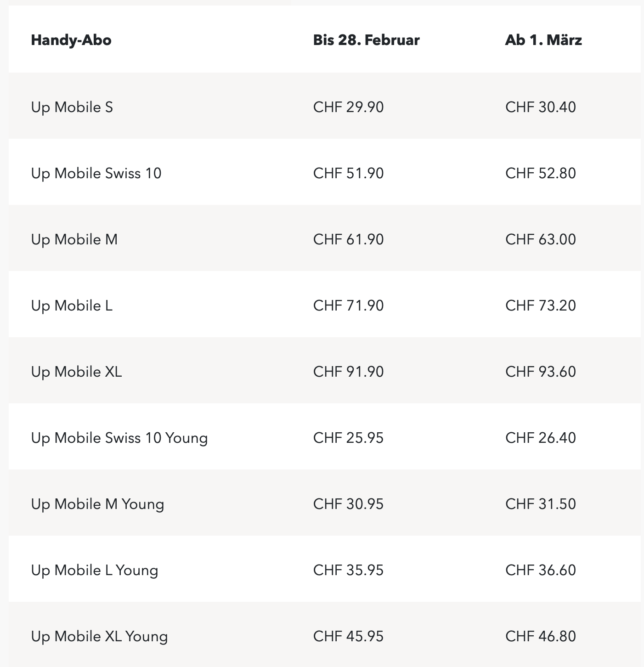Click the CHF 63.00 price cell
The image size is (644, 667).
click(541, 239)
